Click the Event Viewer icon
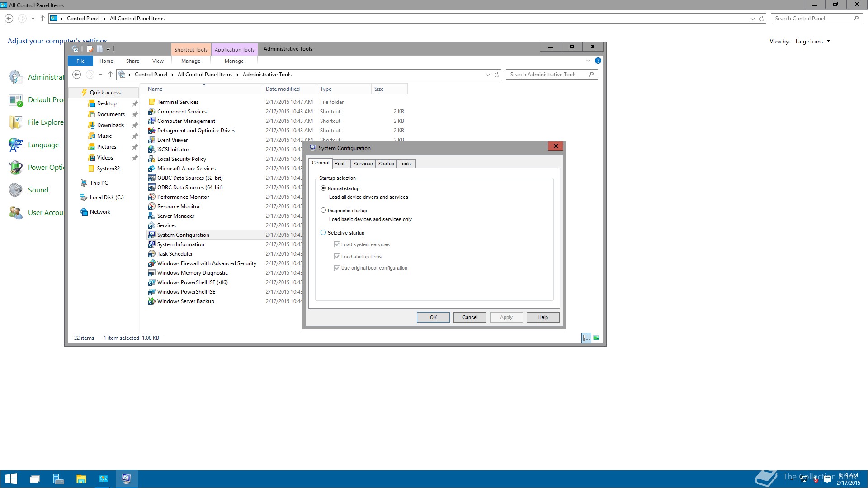This screenshot has width=868, height=488. click(x=152, y=140)
